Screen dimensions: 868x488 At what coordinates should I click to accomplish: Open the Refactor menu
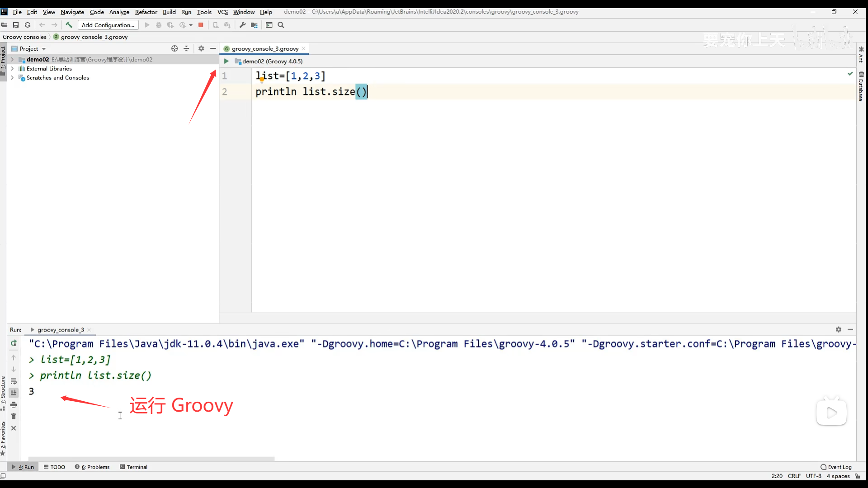[146, 12]
